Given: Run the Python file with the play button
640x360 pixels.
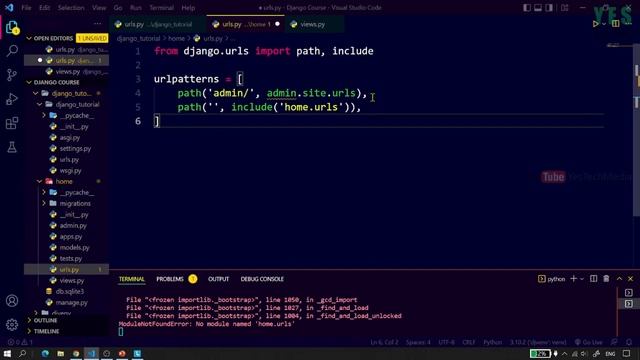Looking at the screenshot, I should [596, 24].
